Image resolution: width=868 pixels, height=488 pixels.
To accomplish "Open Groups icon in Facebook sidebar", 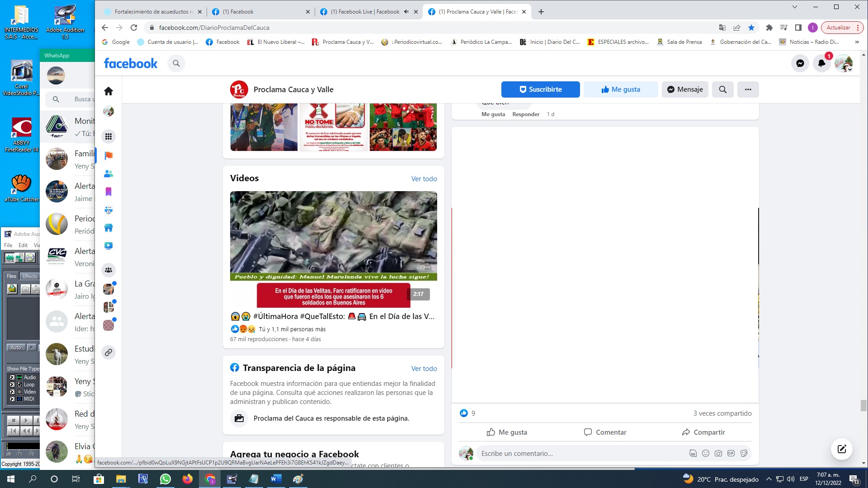I will tap(108, 270).
